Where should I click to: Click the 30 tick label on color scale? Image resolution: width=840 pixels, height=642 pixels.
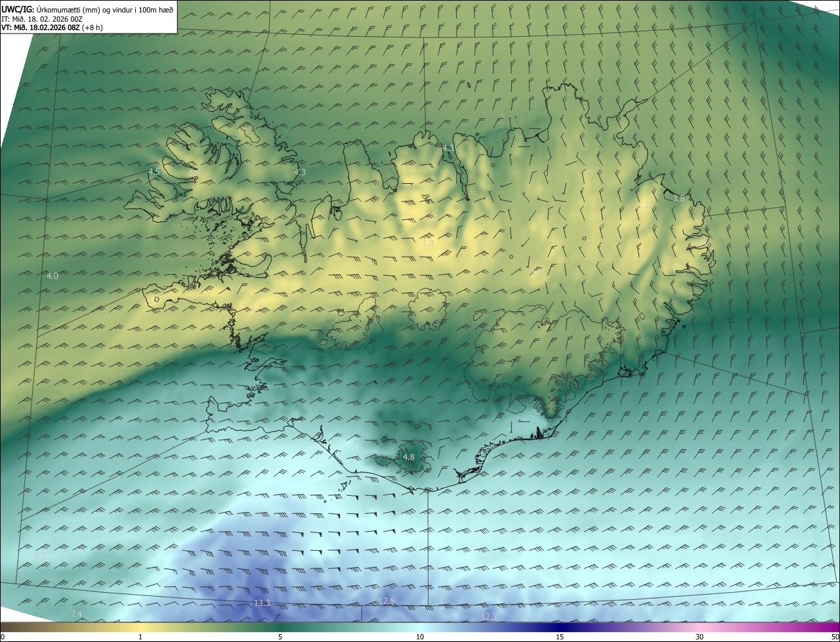point(700,637)
